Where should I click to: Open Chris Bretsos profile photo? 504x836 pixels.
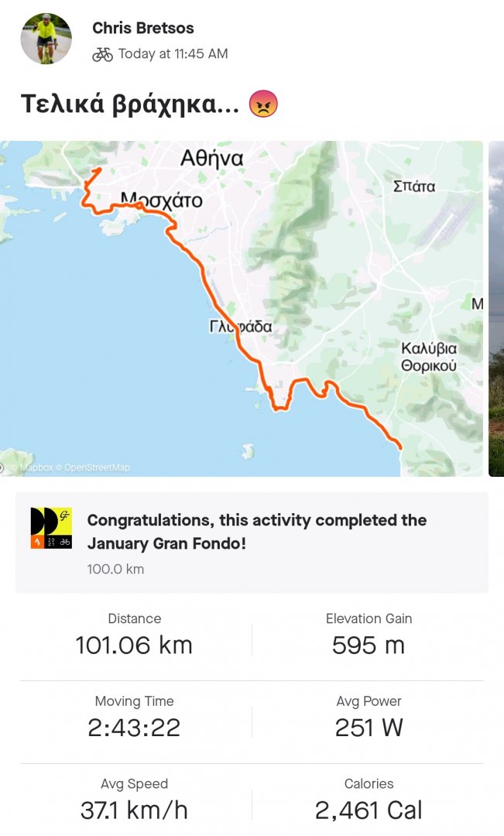46,39
